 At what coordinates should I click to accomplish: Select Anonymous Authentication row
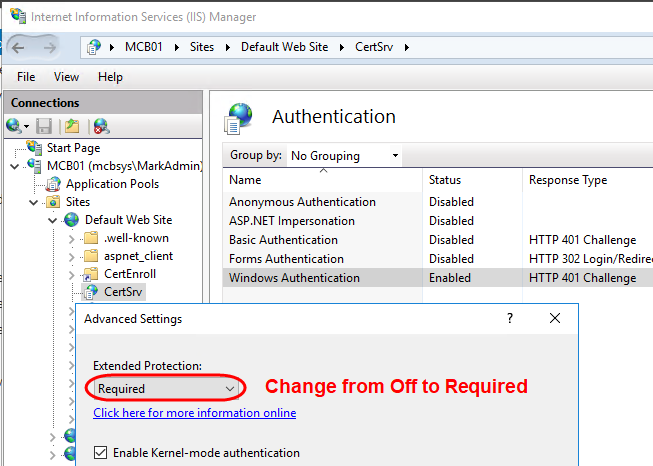point(438,202)
